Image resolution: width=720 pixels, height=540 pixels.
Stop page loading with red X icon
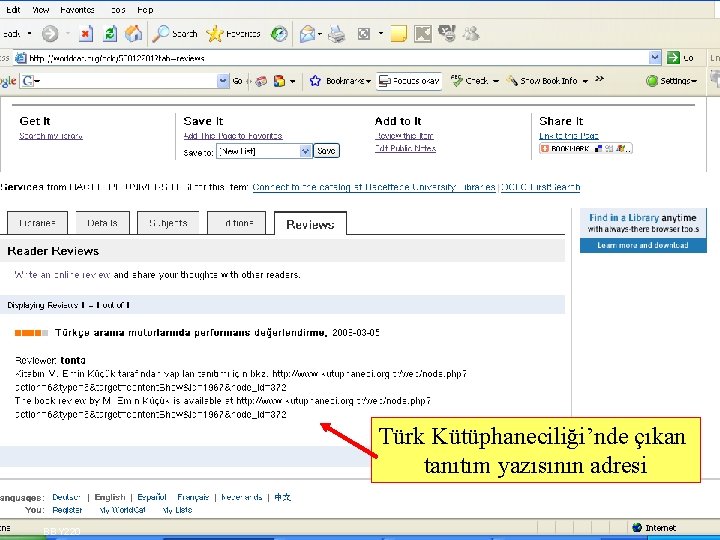click(x=86, y=34)
